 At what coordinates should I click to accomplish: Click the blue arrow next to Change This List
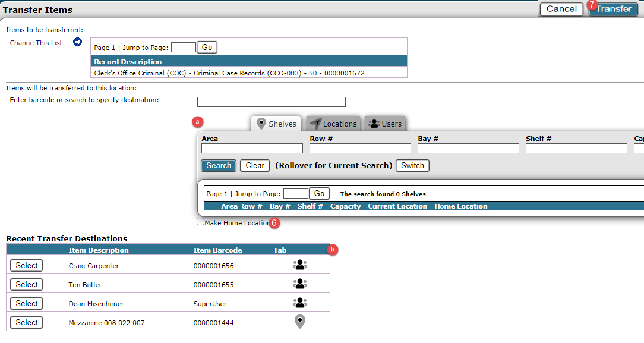tap(77, 42)
